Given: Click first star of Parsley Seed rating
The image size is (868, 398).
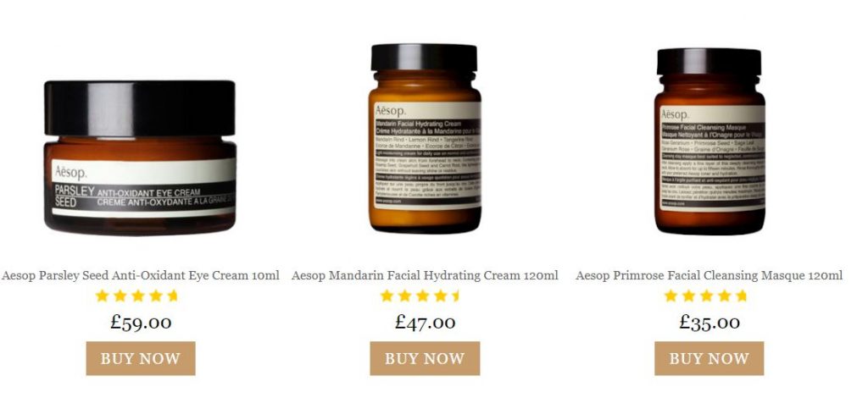Looking at the screenshot, I should (x=102, y=296).
